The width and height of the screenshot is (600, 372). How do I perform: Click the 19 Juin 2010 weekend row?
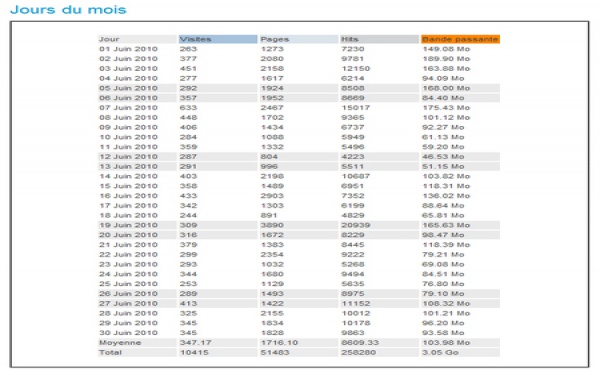click(299, 225)
